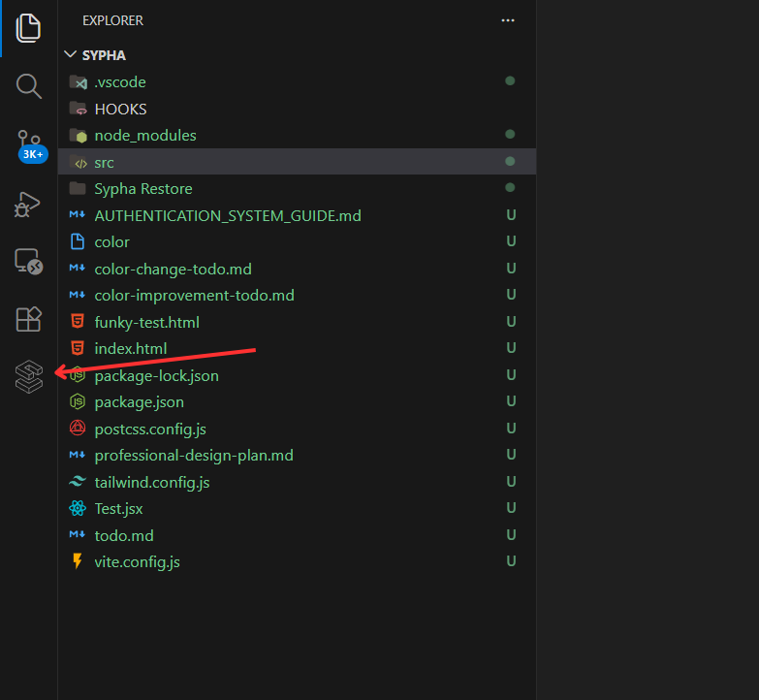Expand the src folder

[x=297, y=162]
